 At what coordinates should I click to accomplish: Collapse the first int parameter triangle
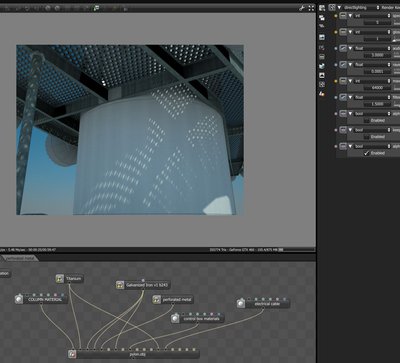(x=350, y=16)
